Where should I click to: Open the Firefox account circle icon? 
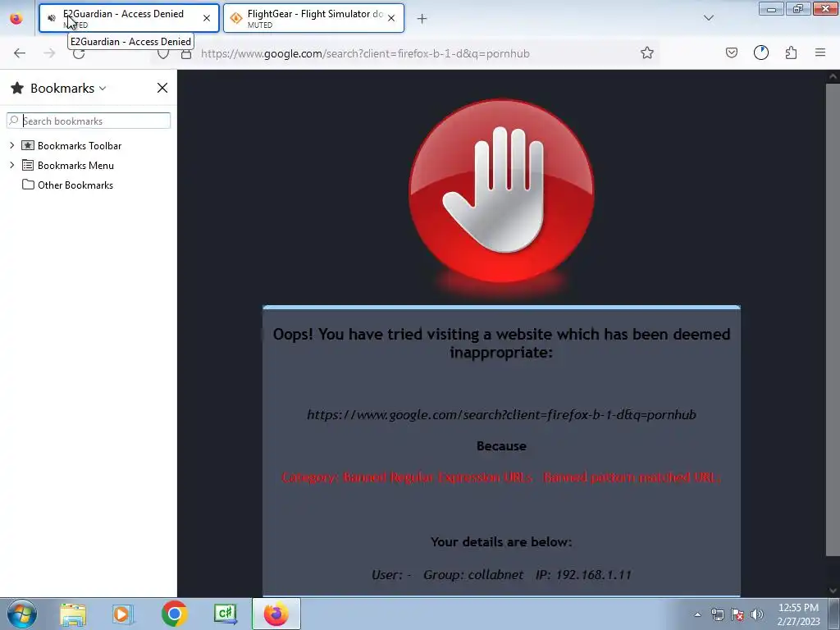point(761,52)
